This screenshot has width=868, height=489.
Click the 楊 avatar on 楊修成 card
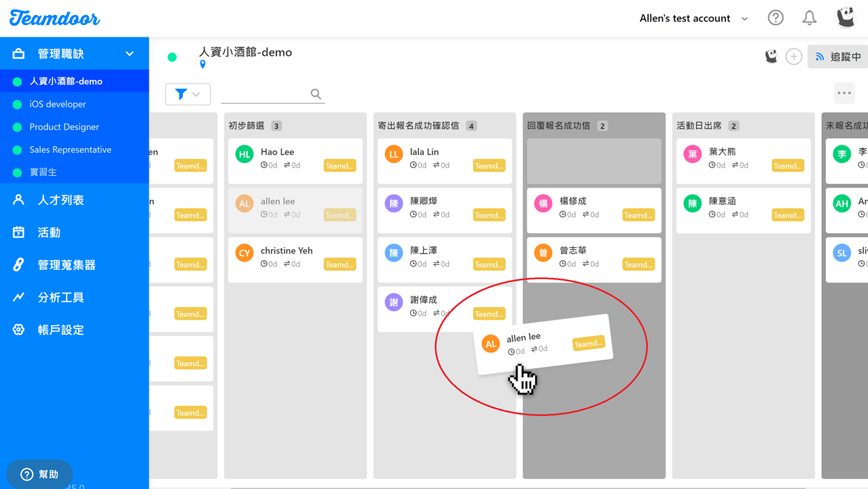pyautogui.click(x=543, y=204)
